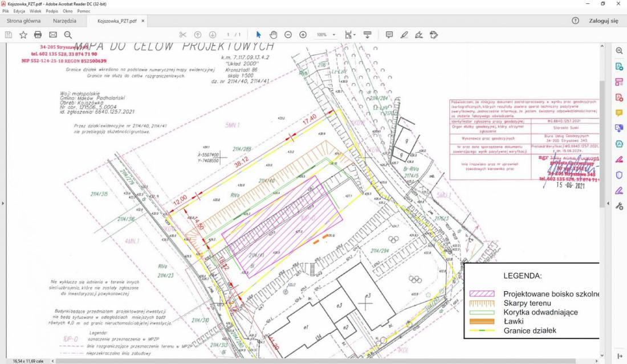Send file by email envelope icon
627x364 pixels.
[x=53, y=35]
